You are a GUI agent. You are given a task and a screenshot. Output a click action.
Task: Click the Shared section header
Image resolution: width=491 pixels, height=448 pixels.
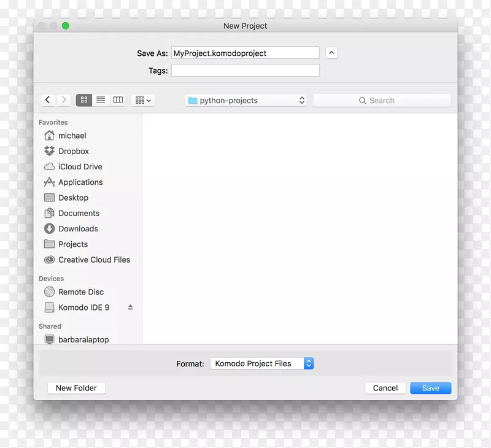coord(50,326)
